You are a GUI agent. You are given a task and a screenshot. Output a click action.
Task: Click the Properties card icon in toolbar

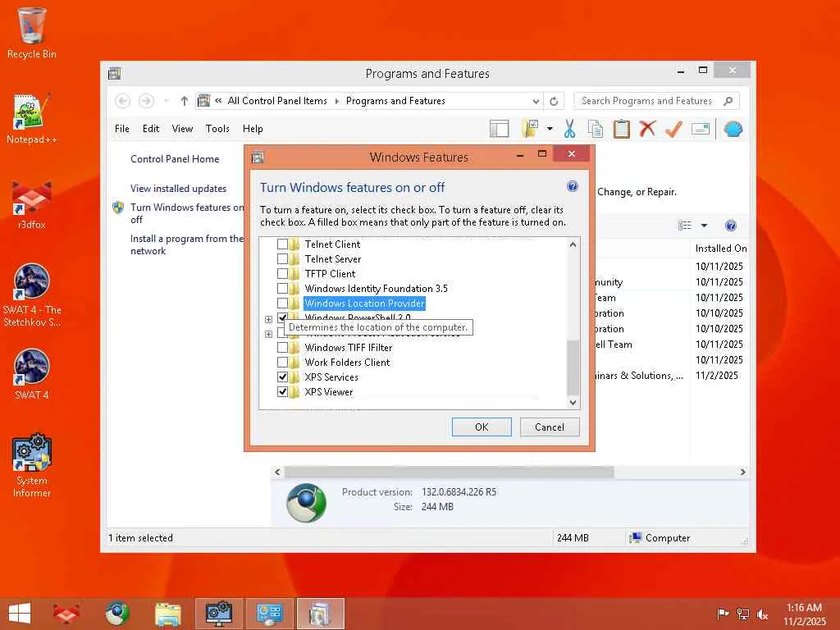point(701,129)
